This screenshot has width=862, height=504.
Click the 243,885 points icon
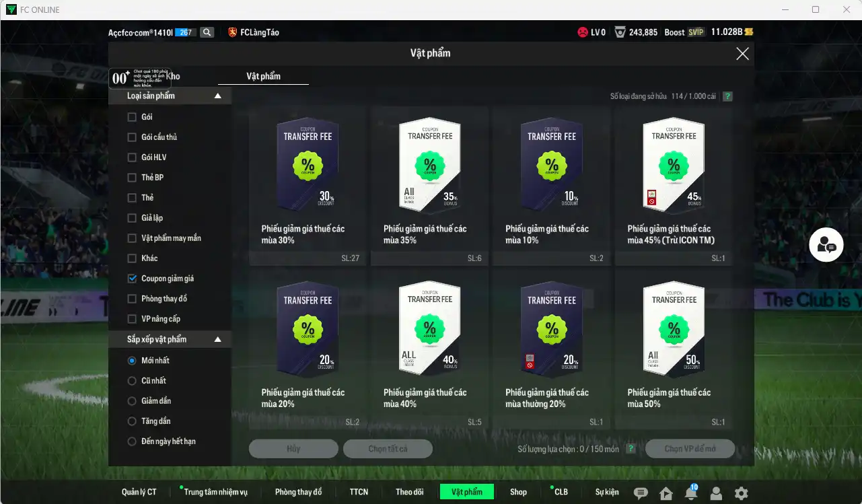pos(620,32)
